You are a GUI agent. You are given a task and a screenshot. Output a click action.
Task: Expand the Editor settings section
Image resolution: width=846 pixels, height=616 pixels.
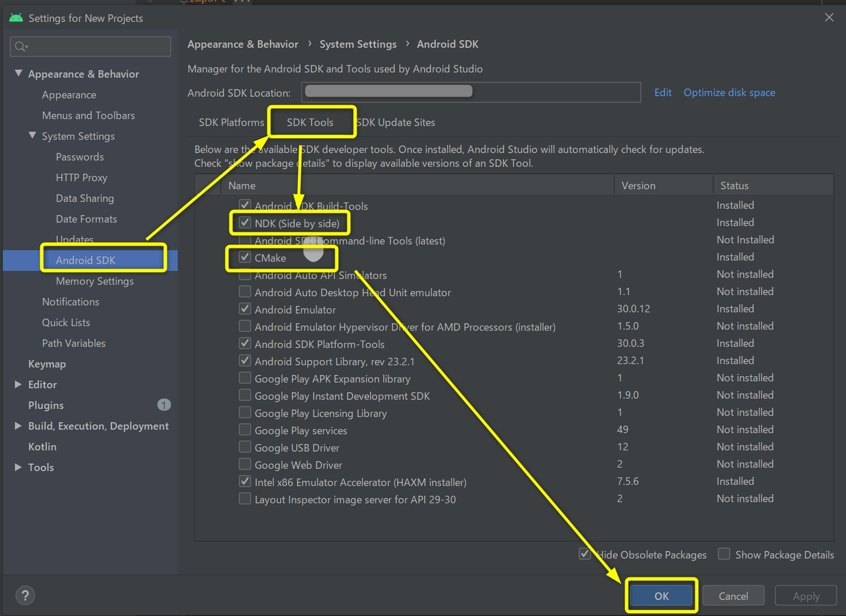point(18,384)
